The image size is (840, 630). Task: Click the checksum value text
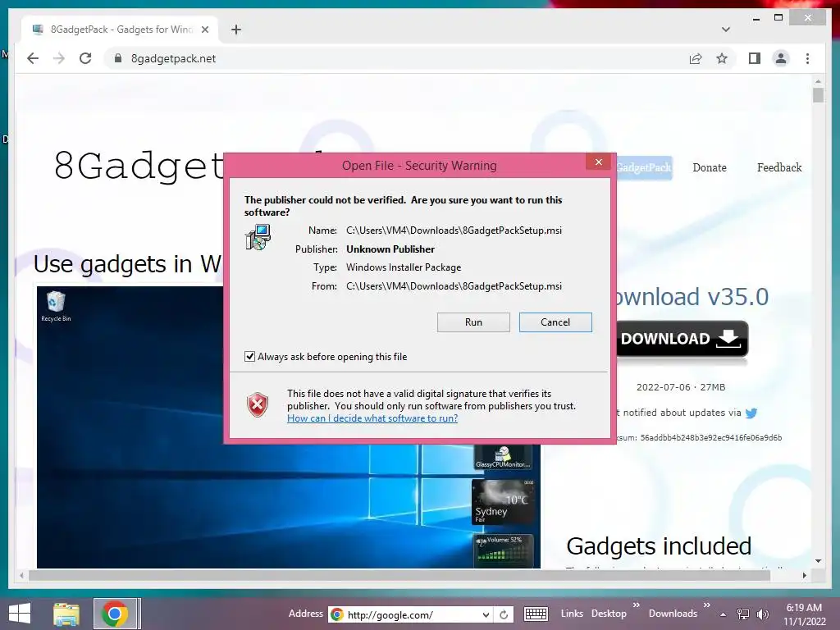(x=711, y=438)
